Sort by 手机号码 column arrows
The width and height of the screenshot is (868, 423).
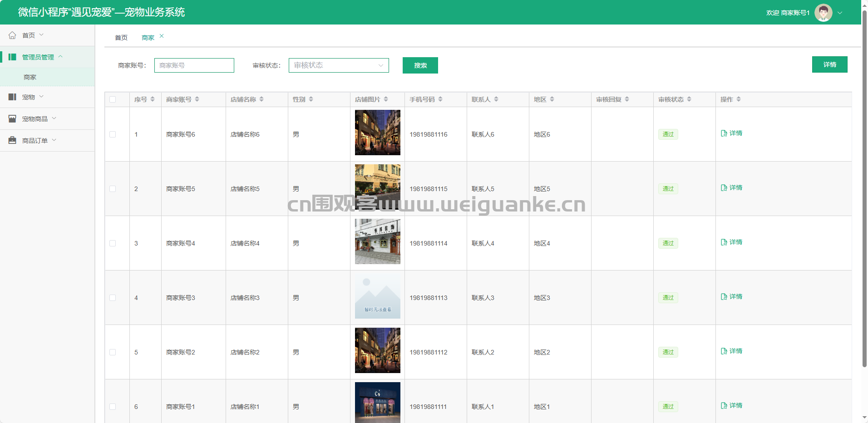[440, 99]
